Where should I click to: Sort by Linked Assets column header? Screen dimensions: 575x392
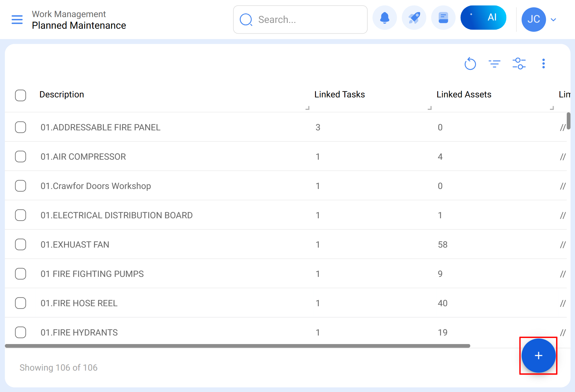464,95
